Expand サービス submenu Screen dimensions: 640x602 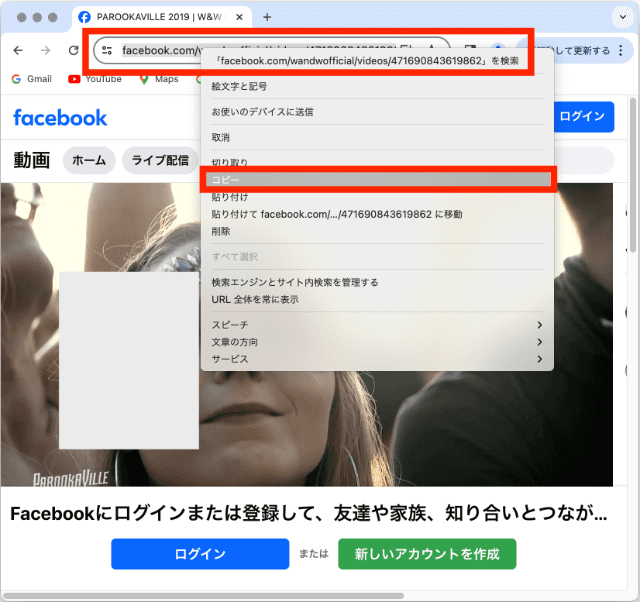(377, 359)
